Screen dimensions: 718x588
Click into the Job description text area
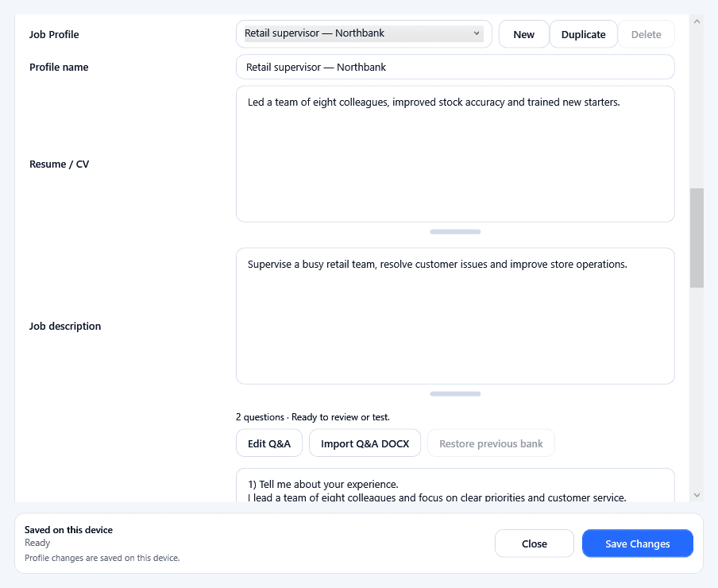[455, 316]
